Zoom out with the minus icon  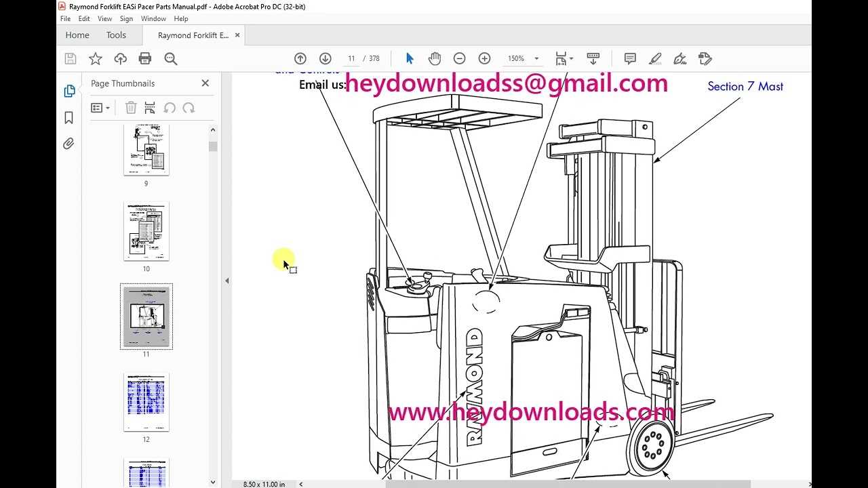coord(459,59)
